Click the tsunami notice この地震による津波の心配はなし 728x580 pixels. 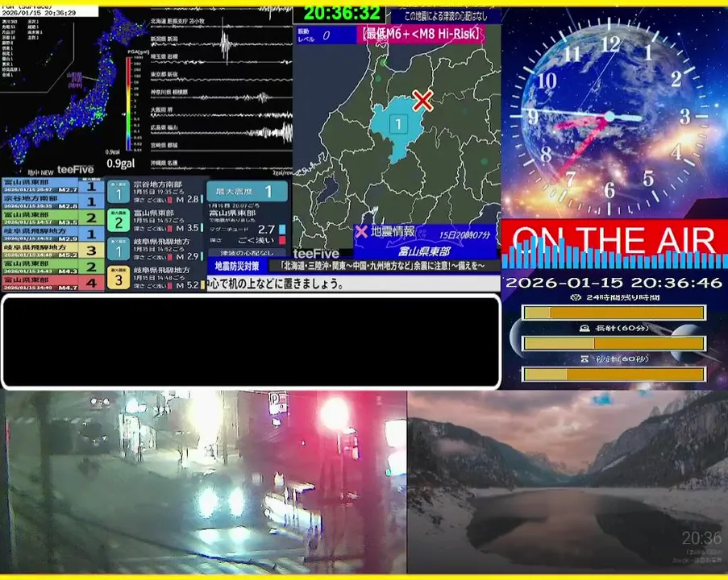(x=446, y=16)
